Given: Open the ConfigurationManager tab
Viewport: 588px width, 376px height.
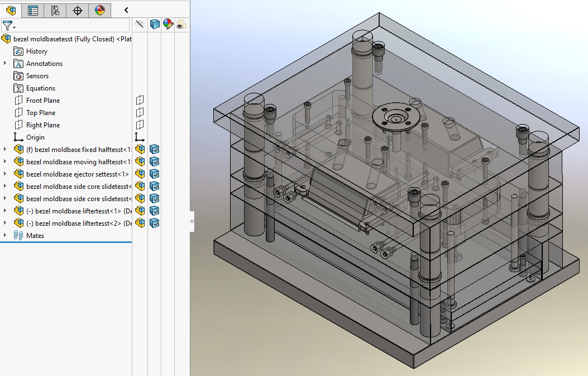Looking at the screenshot, I should pos(55,10).
